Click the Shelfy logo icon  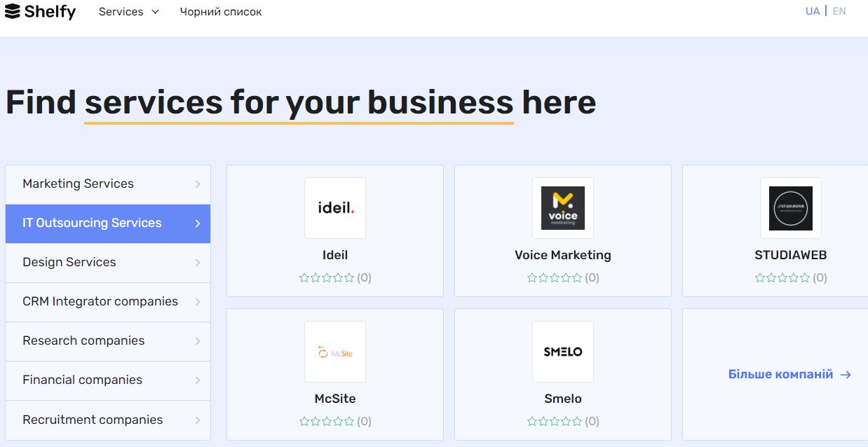pyautogui.click(x=12, y=11)
